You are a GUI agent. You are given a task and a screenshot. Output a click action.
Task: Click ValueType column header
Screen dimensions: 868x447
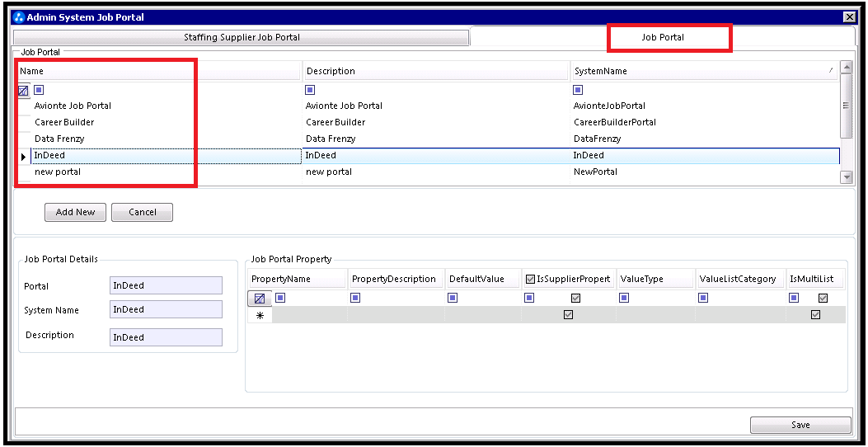[x=655, y=279]
